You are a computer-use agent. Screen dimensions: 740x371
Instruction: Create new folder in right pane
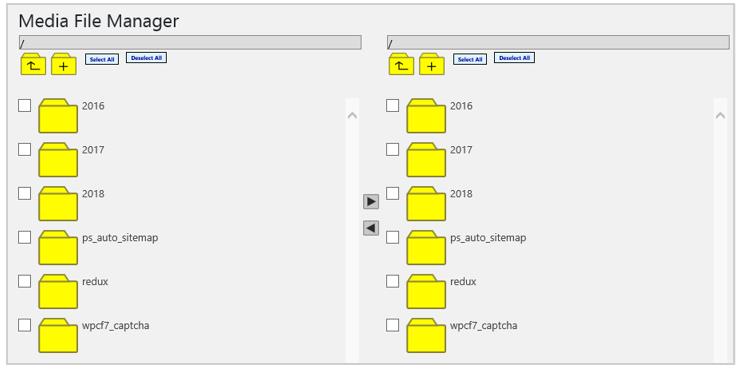click(x=432, y=64)
